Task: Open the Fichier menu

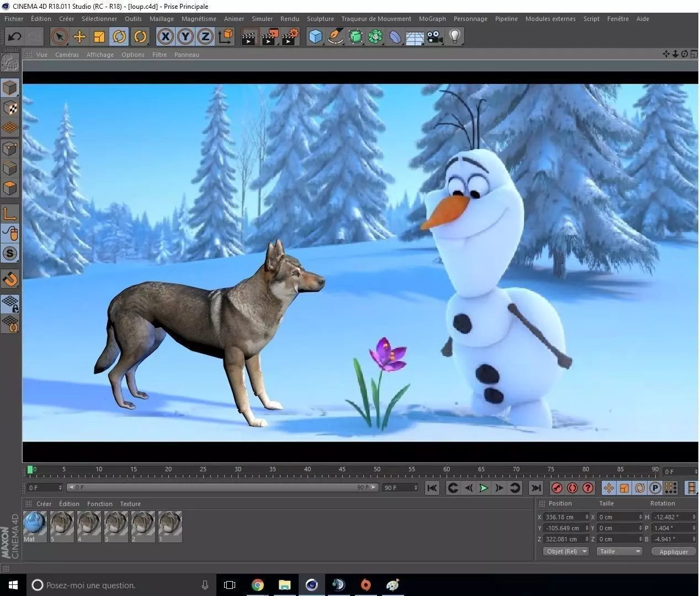Action: [14, 19]
